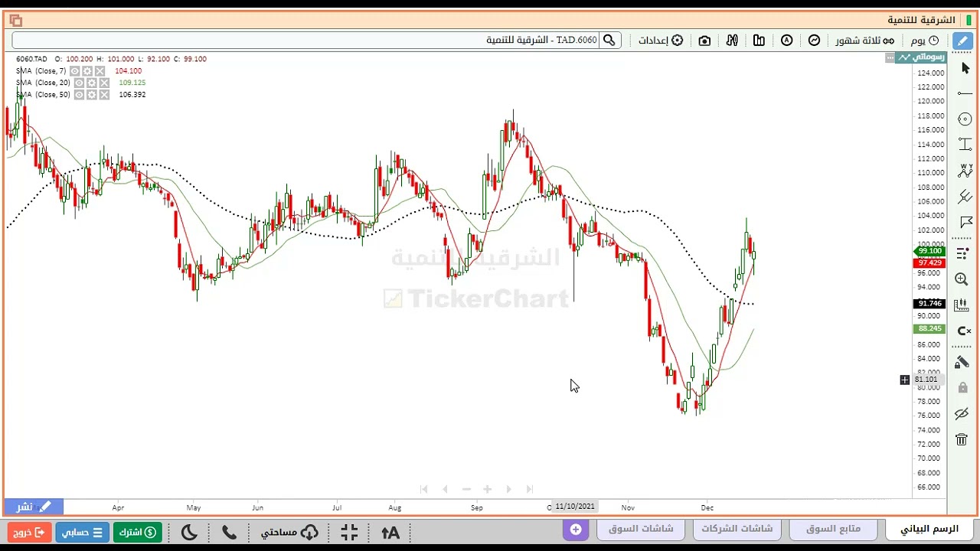Select the zigzag pattern drawing tool
The image size is (980, 551).
(x=965, y=171)
